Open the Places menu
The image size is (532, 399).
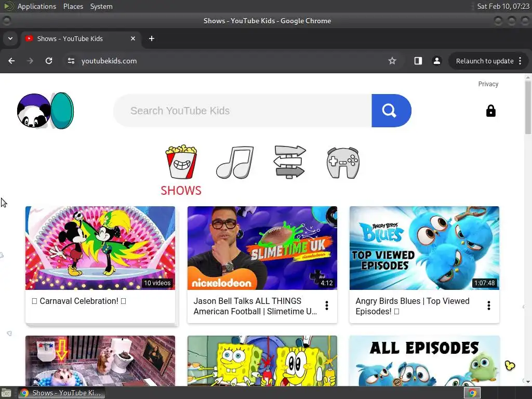73,6
